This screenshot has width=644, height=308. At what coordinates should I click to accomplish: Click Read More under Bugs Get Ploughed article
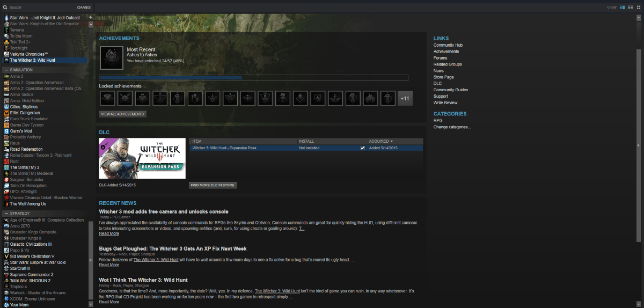109,265
